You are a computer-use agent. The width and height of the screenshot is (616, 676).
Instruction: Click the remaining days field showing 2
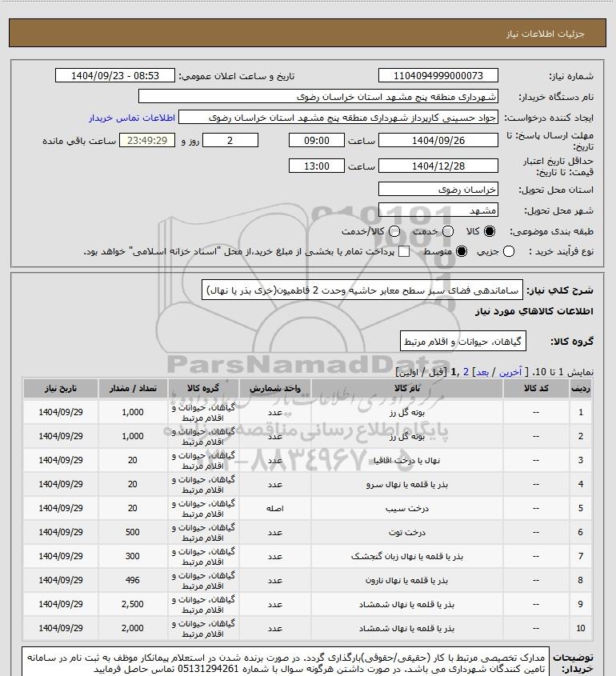click(x=230, y=140)
